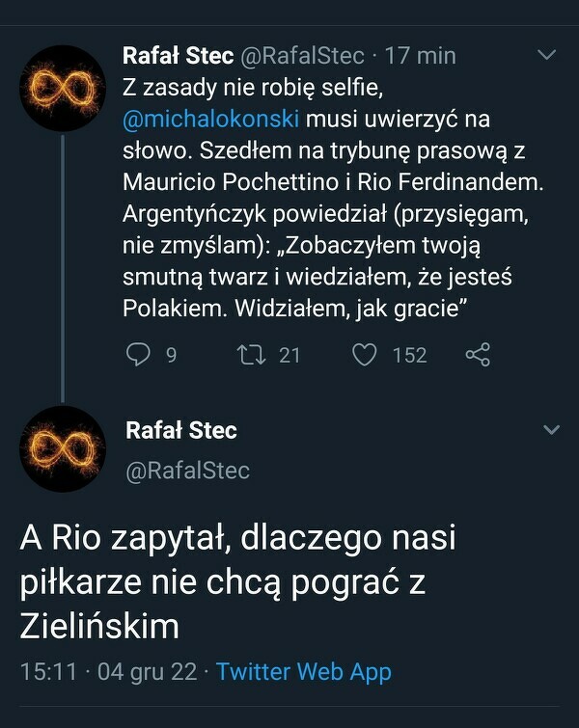Click the retweet count of 21

(x=289, y=355)
